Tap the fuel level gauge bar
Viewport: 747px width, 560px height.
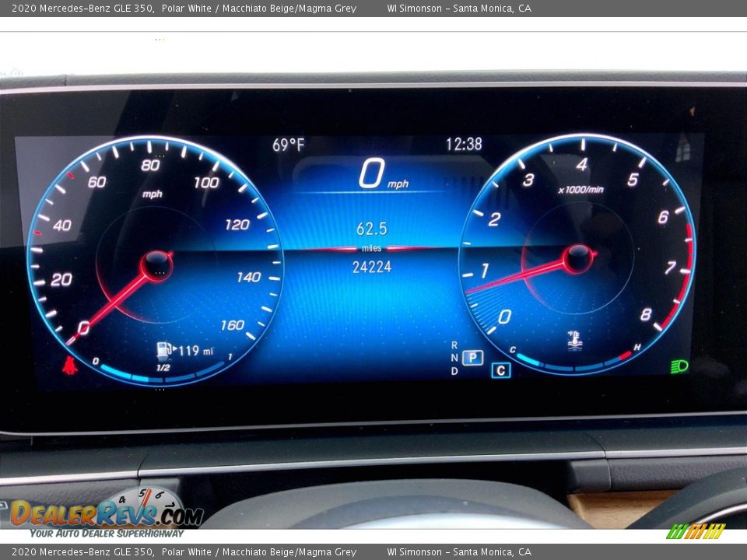162,373
